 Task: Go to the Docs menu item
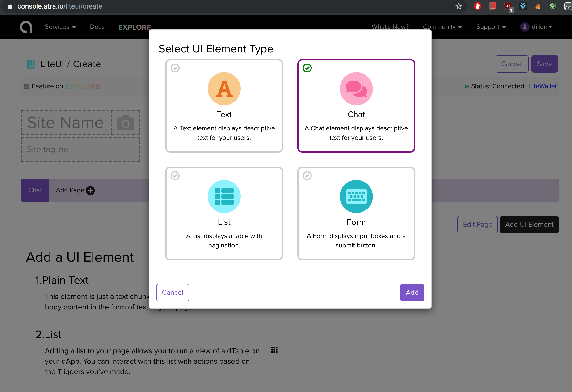pyautogui.click(x=97, y=27)
